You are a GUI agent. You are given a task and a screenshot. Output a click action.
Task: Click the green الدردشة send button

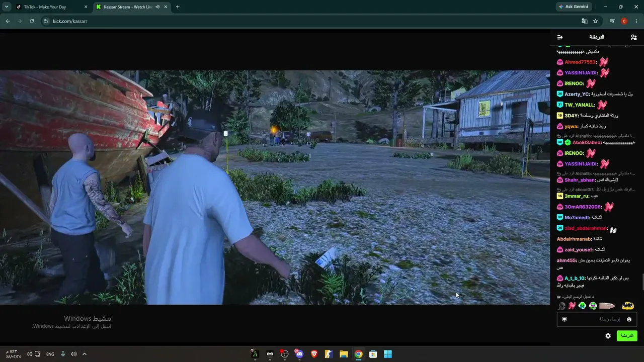coord(626,336)
